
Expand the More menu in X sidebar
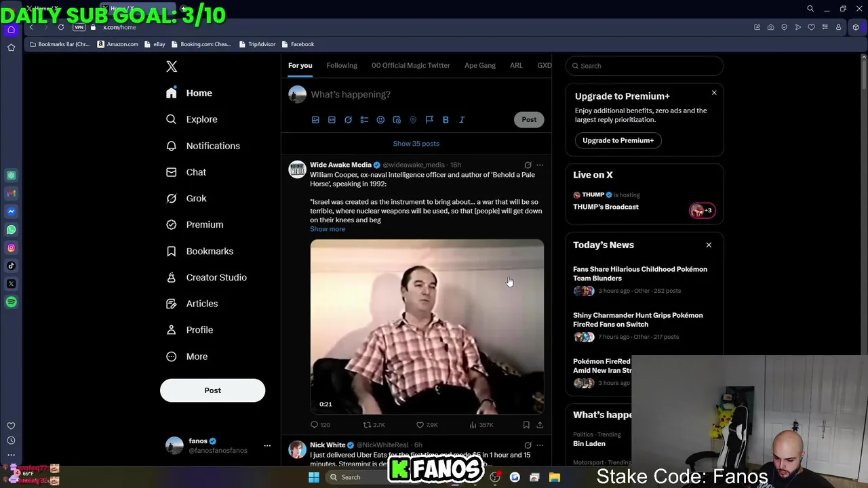tap(187, 357)
